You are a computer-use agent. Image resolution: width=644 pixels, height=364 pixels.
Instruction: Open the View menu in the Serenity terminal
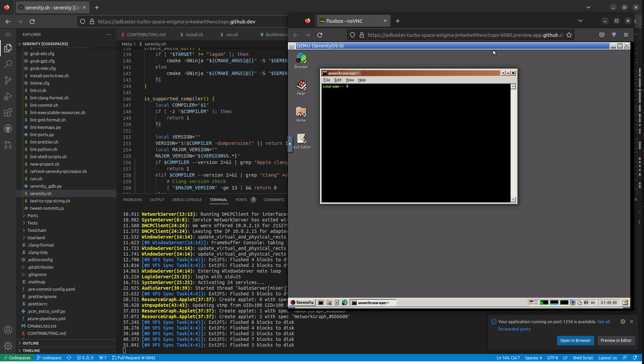click(349, 80)
